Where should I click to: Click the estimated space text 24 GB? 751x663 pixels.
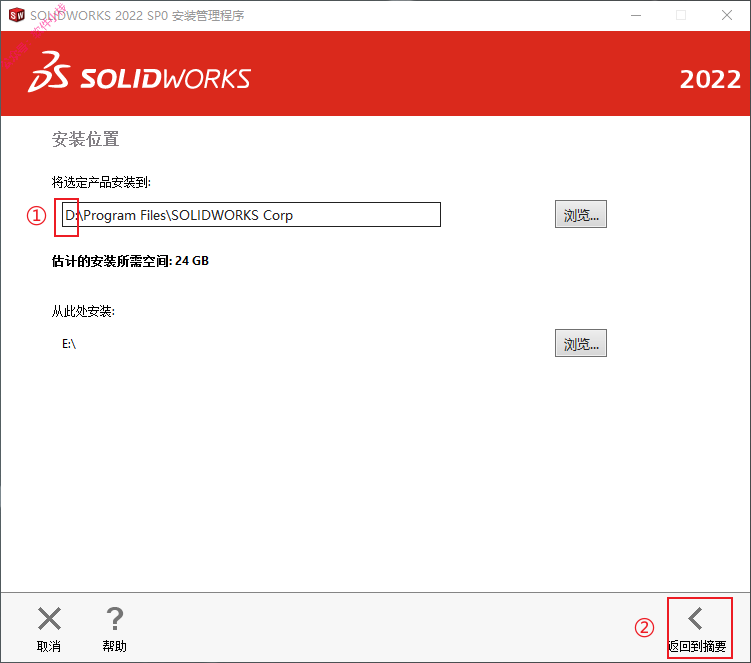[192, 261]
